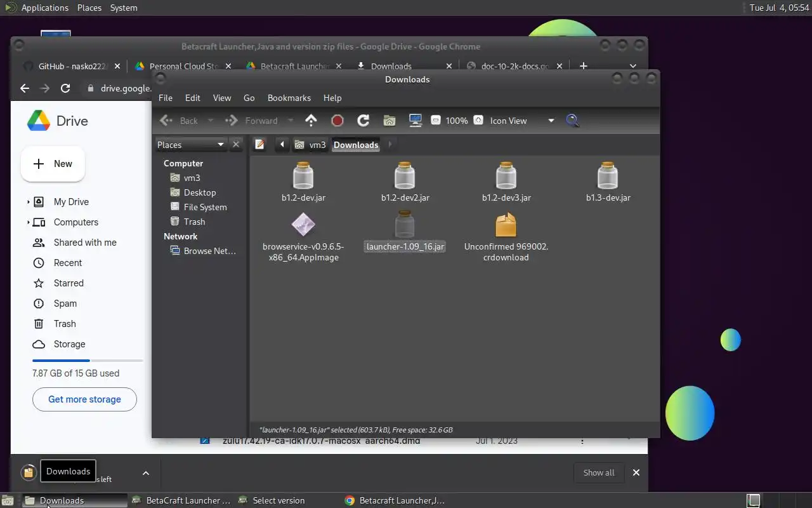Expand the Computers tree arrow in Drive
The height and width of the screenshot is (508, 812).
coord(28,222)
